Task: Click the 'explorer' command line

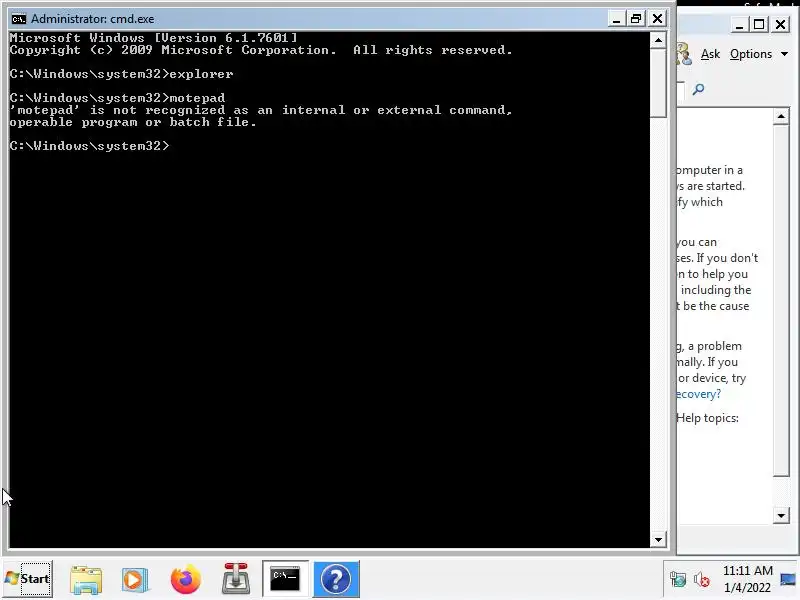Action: [x=121, y=74]
